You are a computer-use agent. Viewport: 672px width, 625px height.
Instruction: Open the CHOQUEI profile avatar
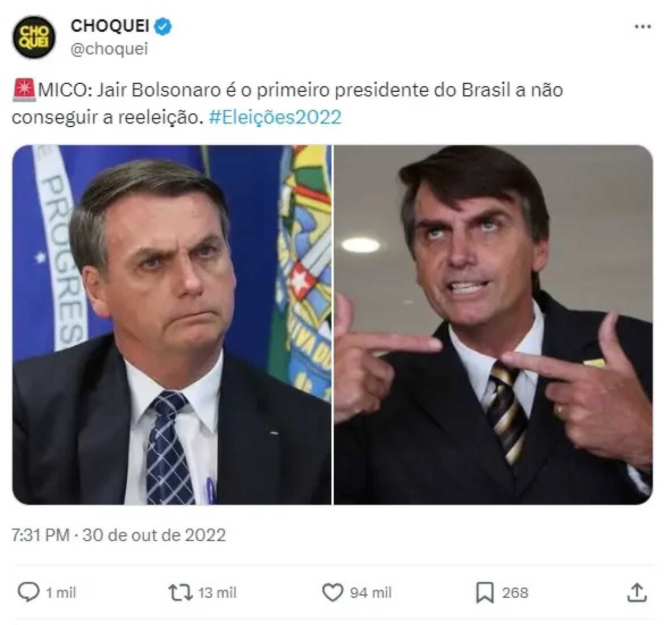point(34,37)
